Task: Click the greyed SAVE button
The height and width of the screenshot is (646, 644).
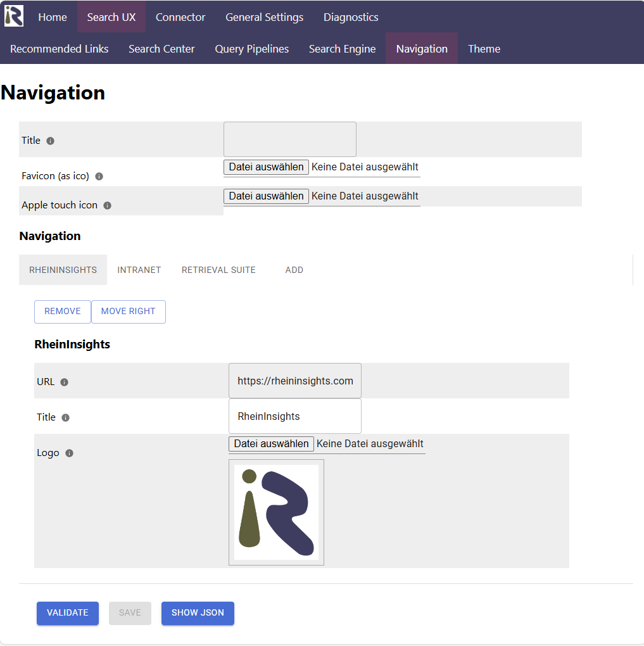Action: 130,613
